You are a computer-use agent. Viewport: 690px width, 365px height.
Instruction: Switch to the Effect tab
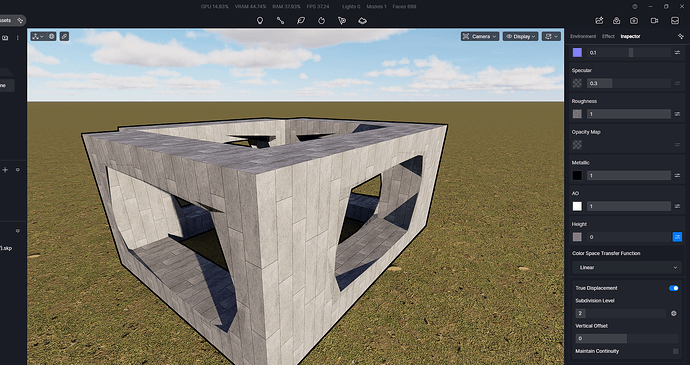point(608,36)
